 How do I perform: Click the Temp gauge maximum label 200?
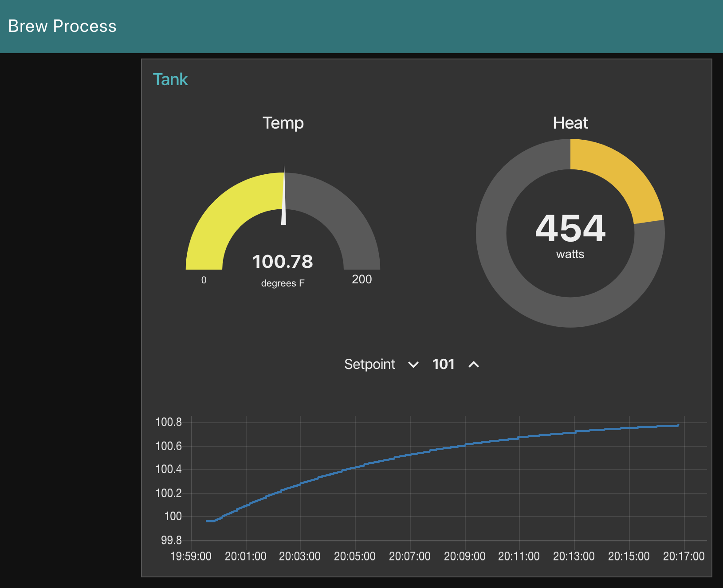point(362,279)
